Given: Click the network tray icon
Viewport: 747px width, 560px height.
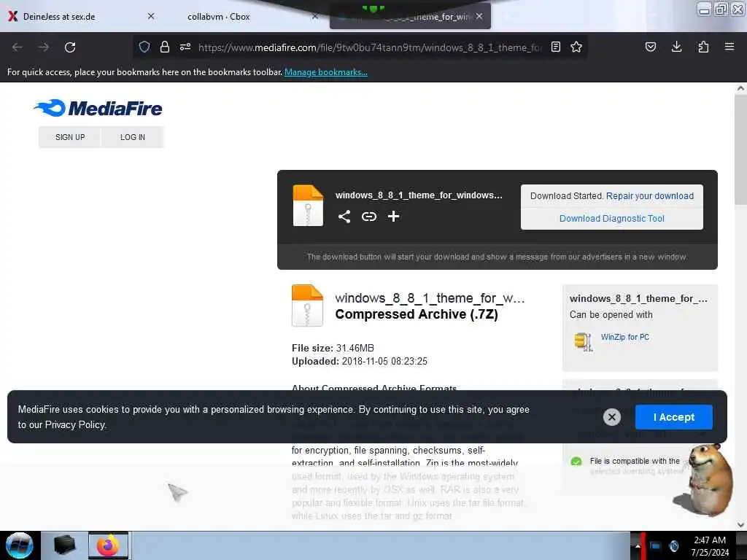Looking at the screenshot, I should pos(656,545).
